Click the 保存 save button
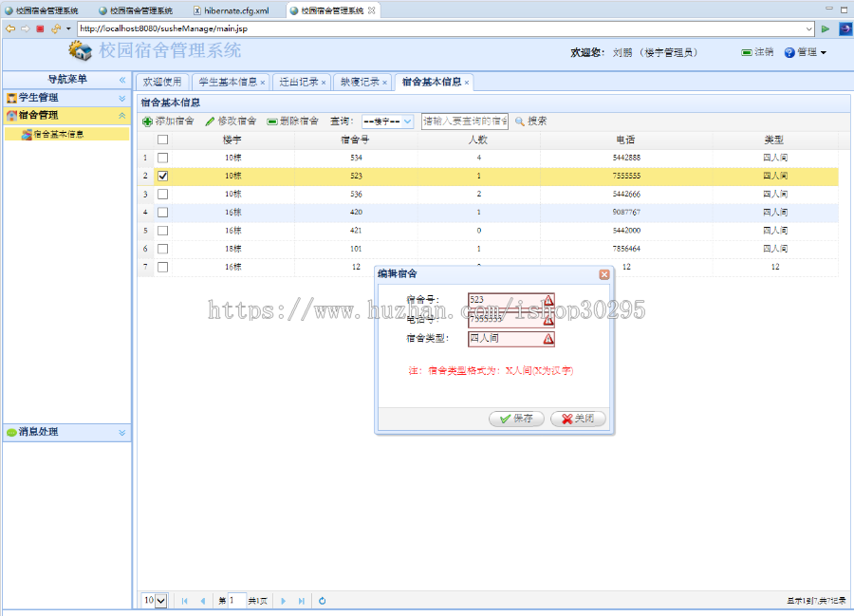The height and width of the screenshot is (616, 854). [x=516, y=419]
